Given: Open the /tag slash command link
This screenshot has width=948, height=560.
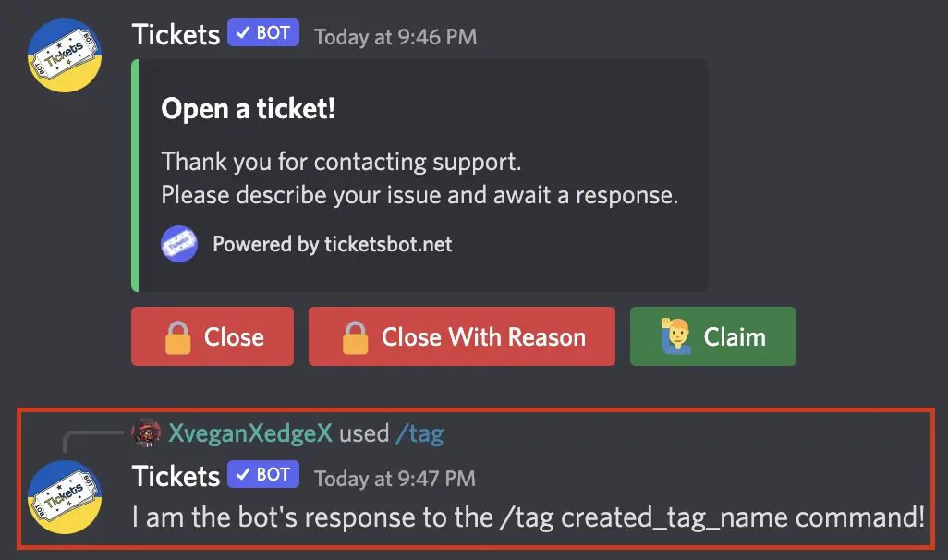Looking at the screenshot, I should (x=420, y=432).
